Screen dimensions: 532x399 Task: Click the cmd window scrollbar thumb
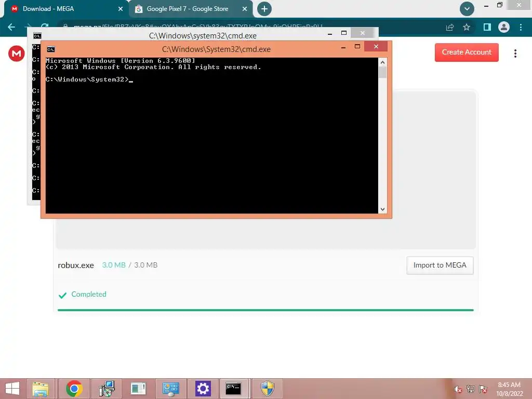[382, 72]
